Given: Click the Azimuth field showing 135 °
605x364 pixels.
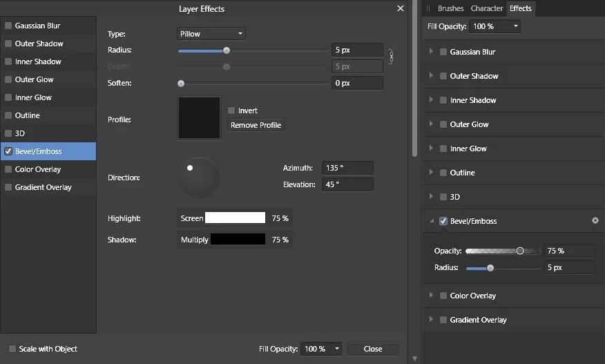Looking at the screenshot, I should [347, 168].
